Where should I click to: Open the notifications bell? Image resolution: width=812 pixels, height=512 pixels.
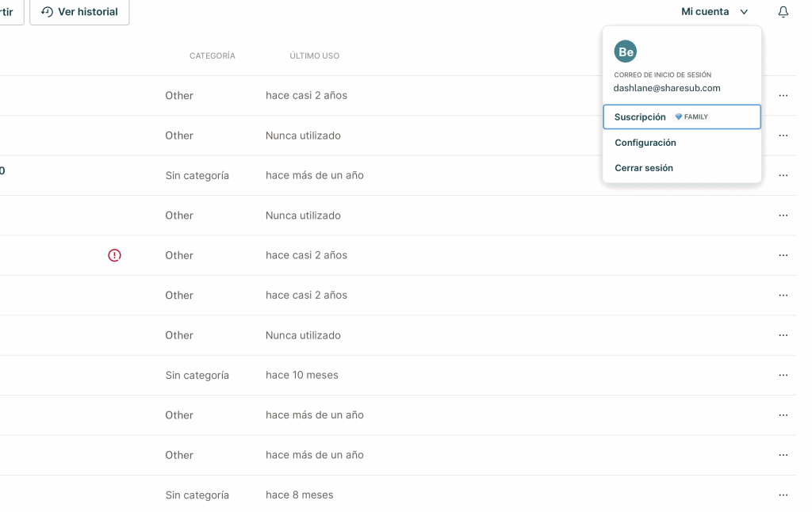click(x=783, y=12)
